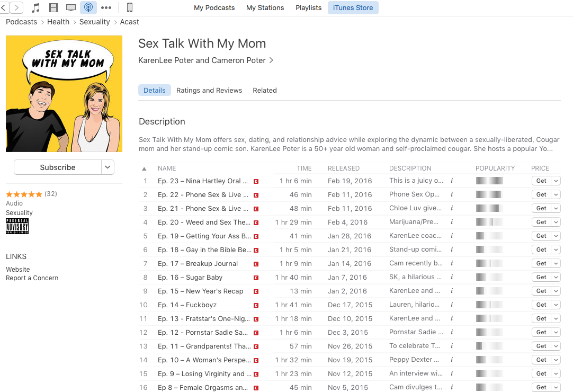Select the Details tab
The width and height of the screenshot is (573, 392).
tap(154, 91)
